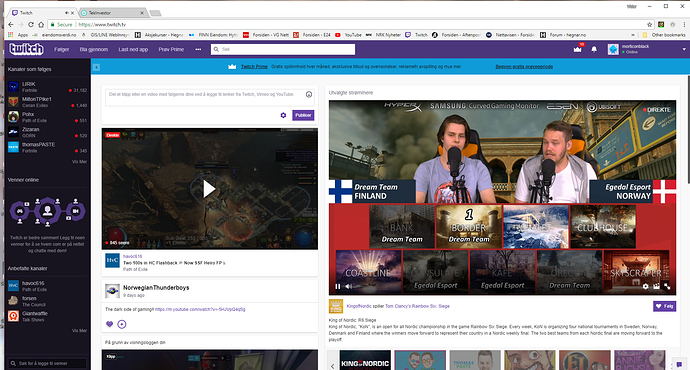The image size is (690, 370).
Task: Enter fullscreen on featured stream player
Action: [x=667, y=286]
